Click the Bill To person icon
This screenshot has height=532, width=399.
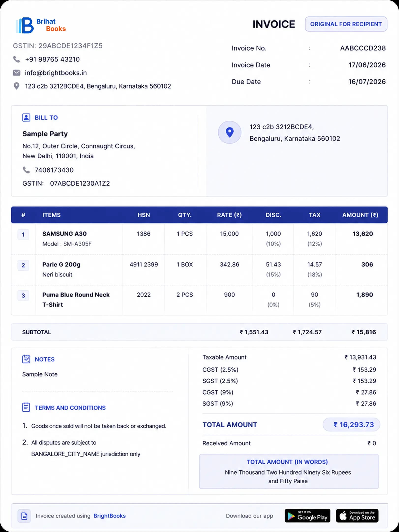click(26, 118)
